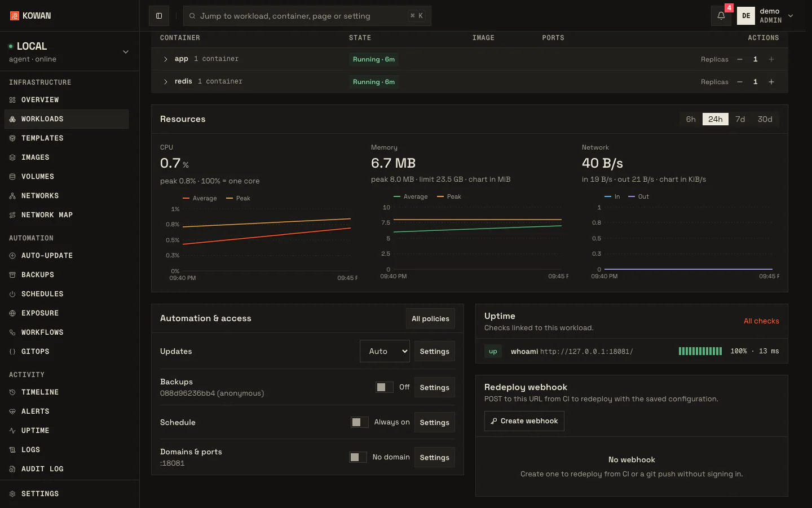Expand the redis container row
This screenshot has height=508, width=812.
point(166,82)
